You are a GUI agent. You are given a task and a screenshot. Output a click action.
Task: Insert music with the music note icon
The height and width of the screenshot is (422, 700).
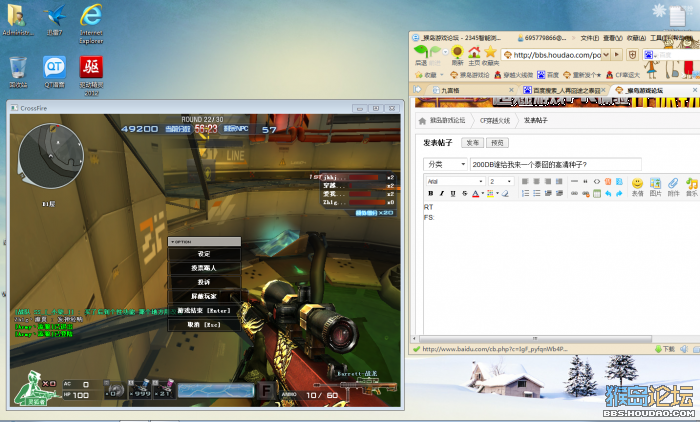[692, 183]
